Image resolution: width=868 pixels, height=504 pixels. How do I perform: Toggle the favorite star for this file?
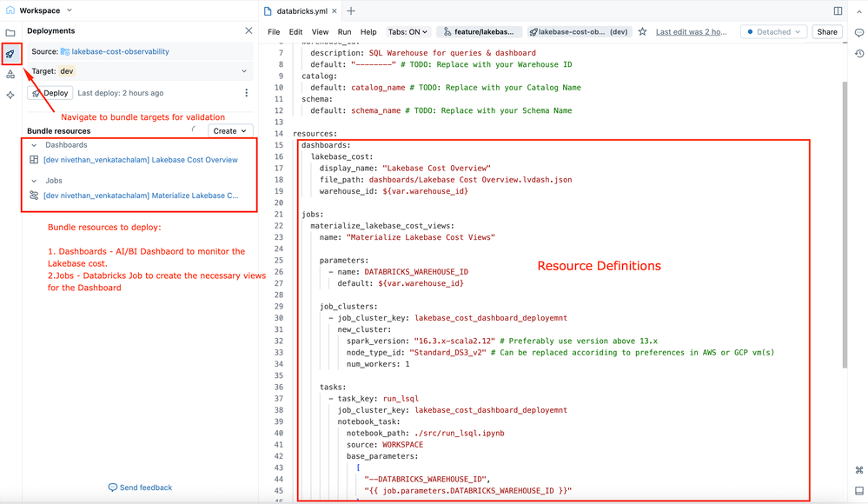[642, 32]
